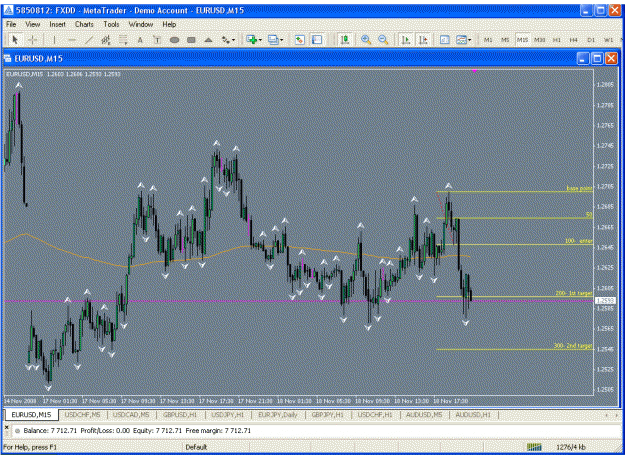Click the connection status bars indicator
The width and height of the screenshot is (625, 455).
[534, 447]
